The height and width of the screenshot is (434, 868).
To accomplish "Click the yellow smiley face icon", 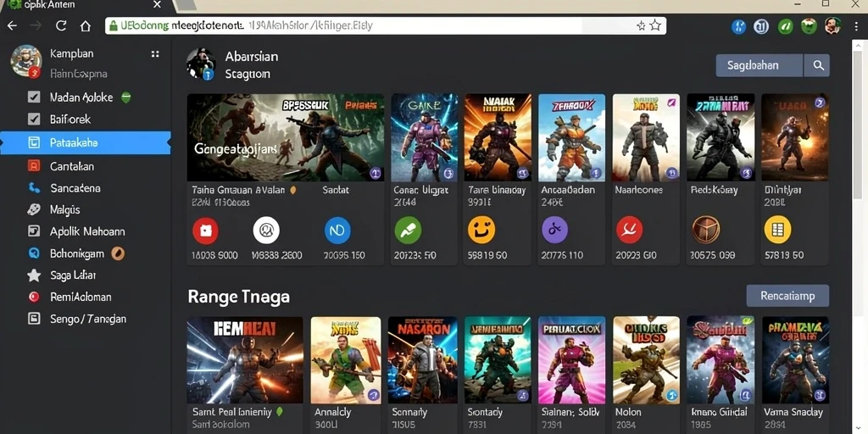I will (481, 231).
